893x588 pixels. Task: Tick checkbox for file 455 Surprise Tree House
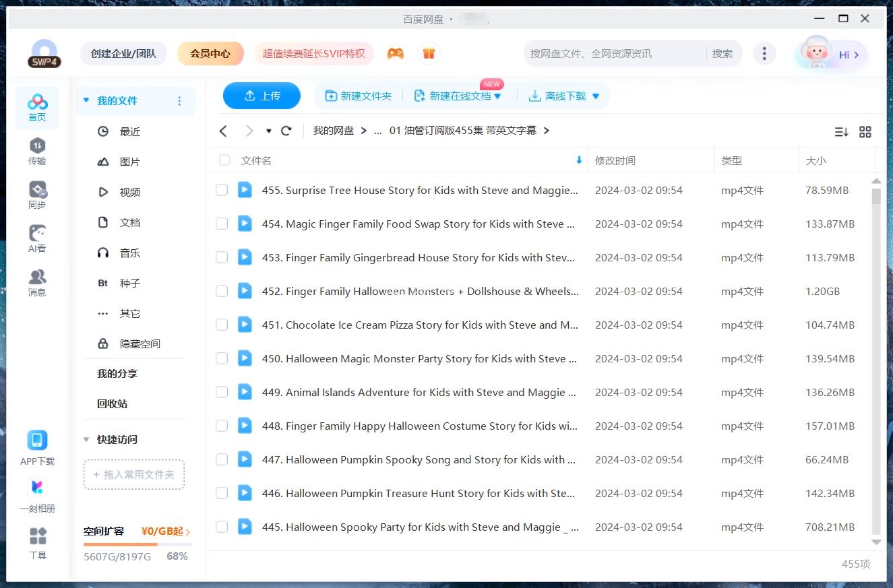click(222, 191)
